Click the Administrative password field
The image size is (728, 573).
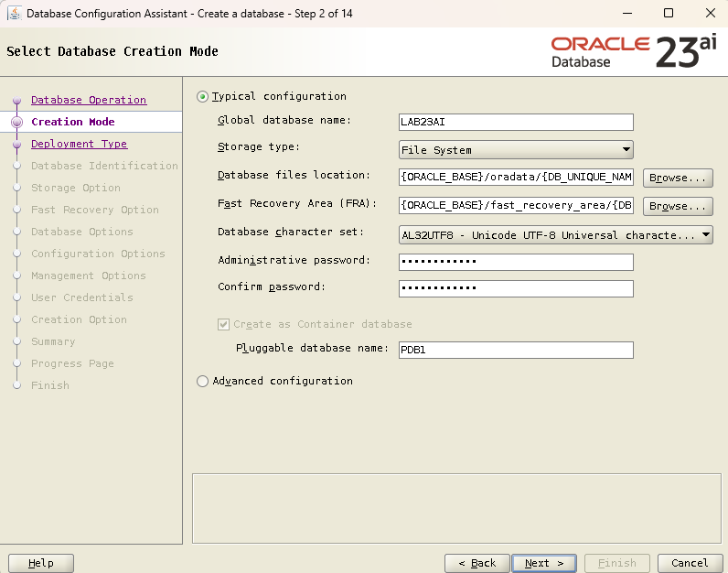(516, 262)
